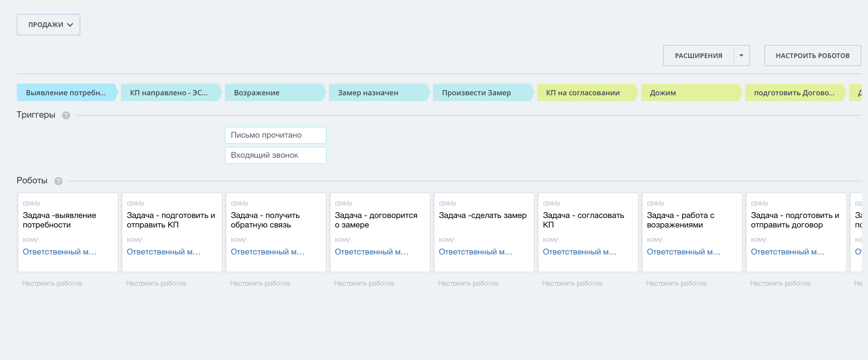This screenshot has width=868, height=360.
Task: Select the Выявление потребности stage
Action: coord(66,93)
